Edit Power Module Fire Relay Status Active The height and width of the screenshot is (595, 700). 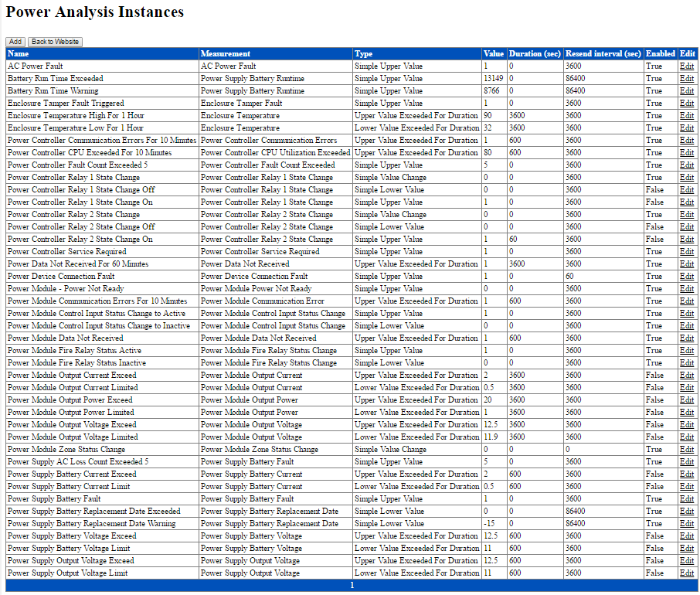tap(687, 350)
